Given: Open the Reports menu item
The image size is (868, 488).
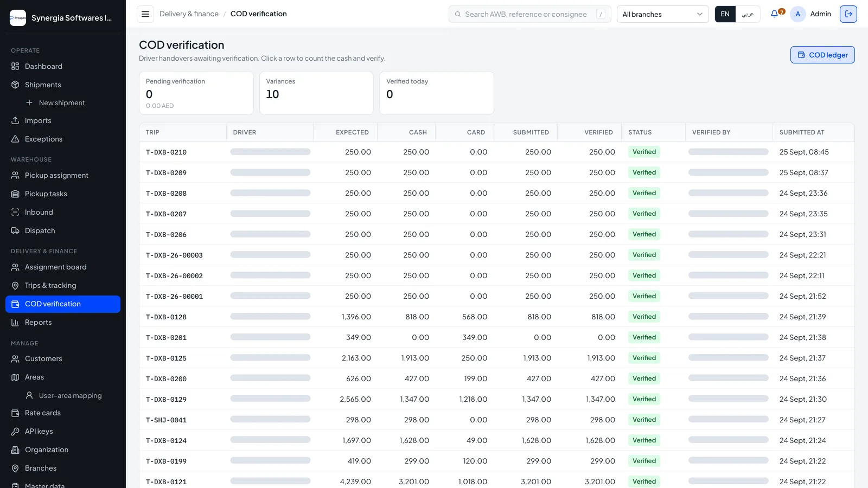Looking at the screenshot, I should (63, 322).
